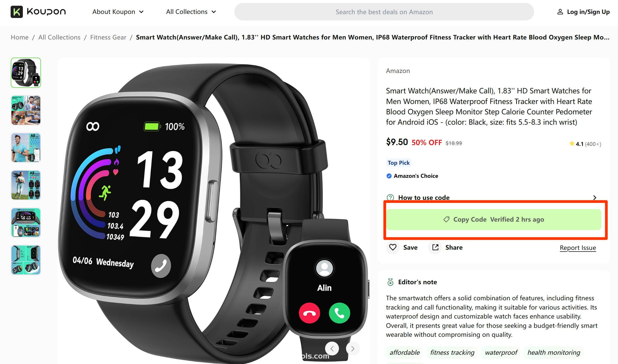Viewport: 618px width, 364px height.
Task: Click the Koupon logo icon
Action: point(17,12)
